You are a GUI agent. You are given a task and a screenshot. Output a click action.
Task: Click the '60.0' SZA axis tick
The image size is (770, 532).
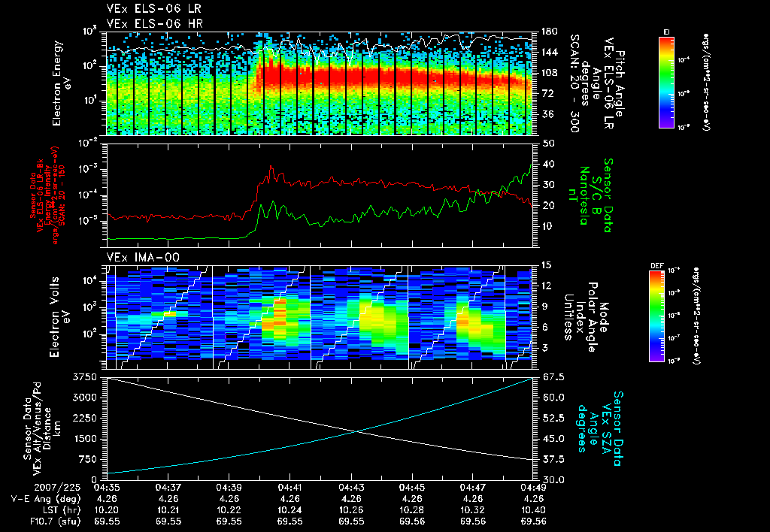pyautogui.click(x=552, y=397)
